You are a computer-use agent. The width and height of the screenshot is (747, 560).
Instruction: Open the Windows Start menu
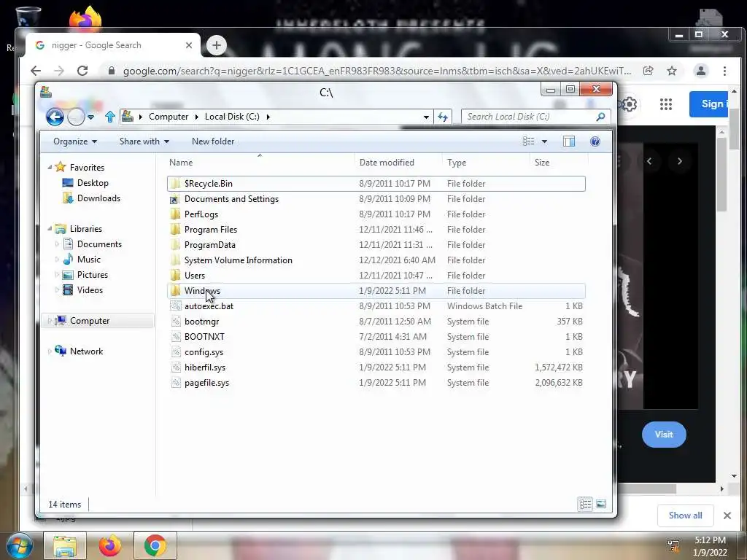click(x=18, y=545)
